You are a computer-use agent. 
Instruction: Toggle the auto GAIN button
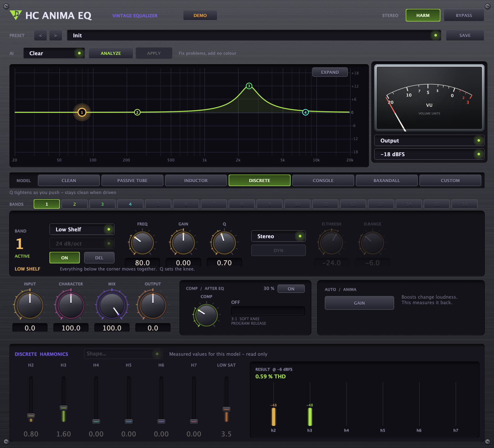[359, 303]
